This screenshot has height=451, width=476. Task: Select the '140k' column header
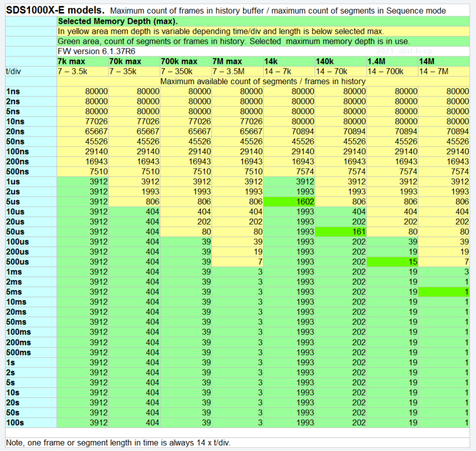(341, 61)
